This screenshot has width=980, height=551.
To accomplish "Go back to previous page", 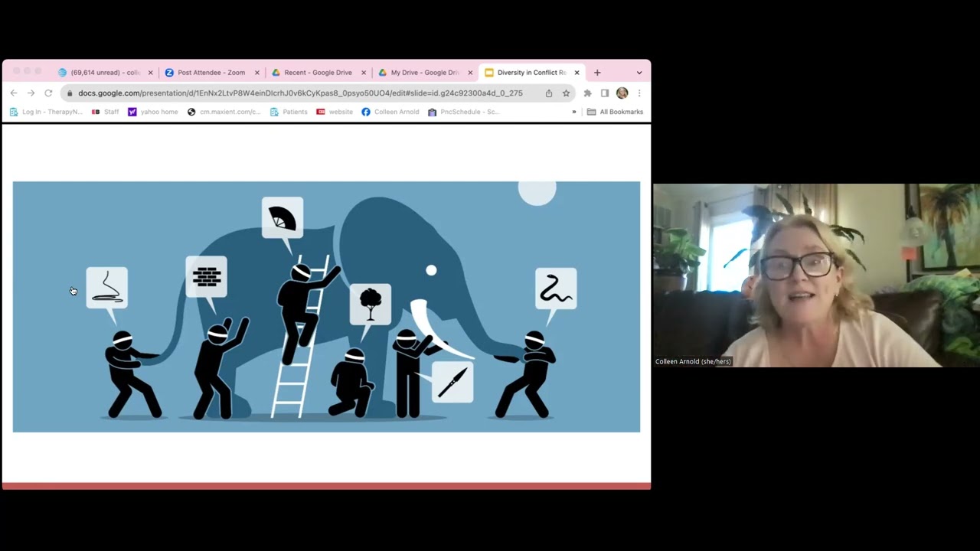I will [14, 93].
